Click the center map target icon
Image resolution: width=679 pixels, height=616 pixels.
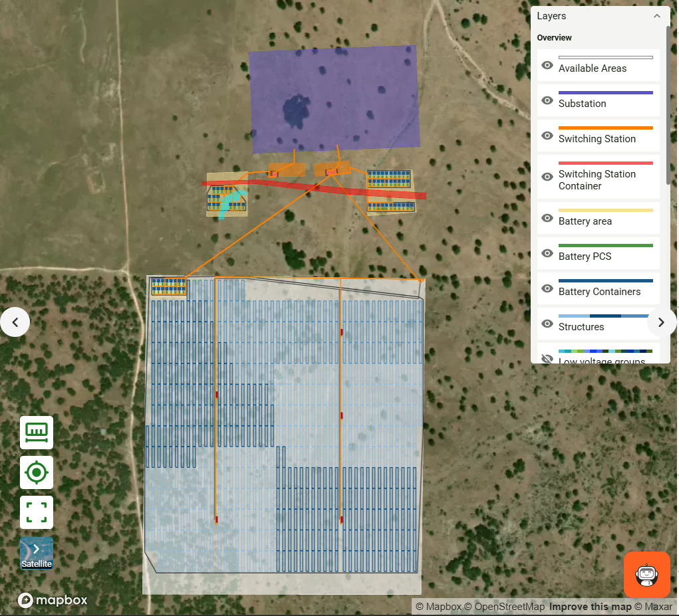click(x=37, y=472)
